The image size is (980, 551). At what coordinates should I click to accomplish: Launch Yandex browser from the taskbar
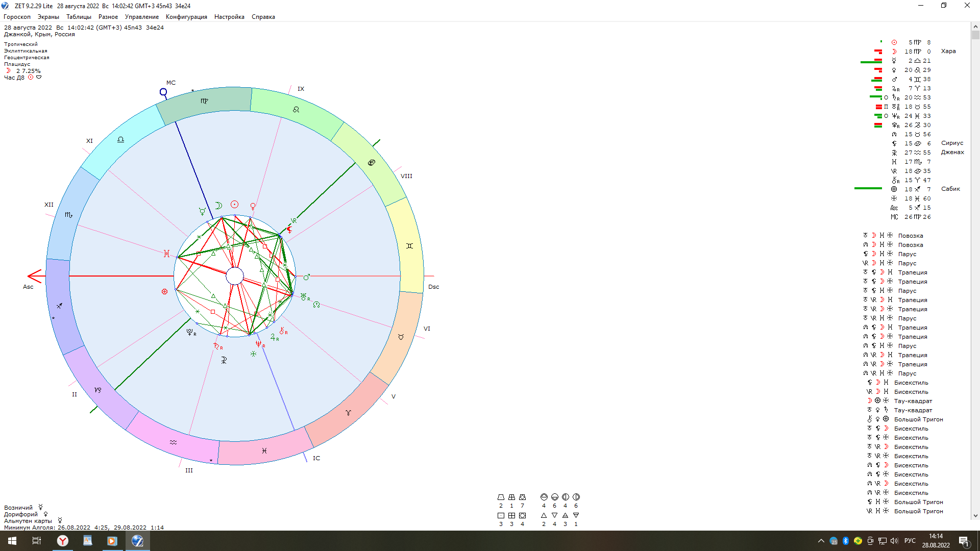tap(62, 541)
